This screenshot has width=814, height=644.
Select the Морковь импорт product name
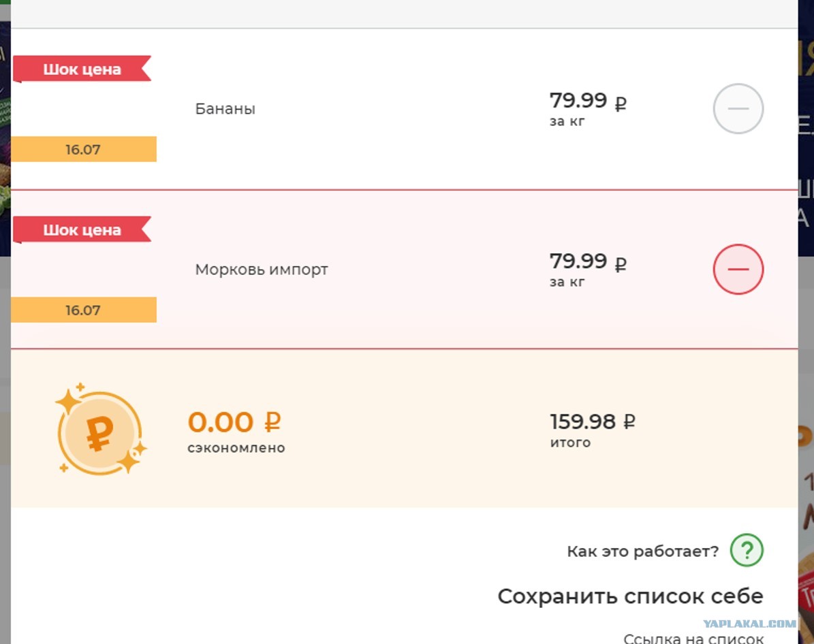coord(262,270)
